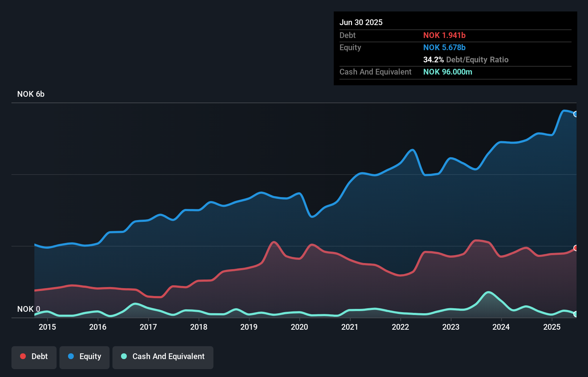Click the Jun 30 2025 tooltip date
Viewport: 588px width, 377px height.
361,22
